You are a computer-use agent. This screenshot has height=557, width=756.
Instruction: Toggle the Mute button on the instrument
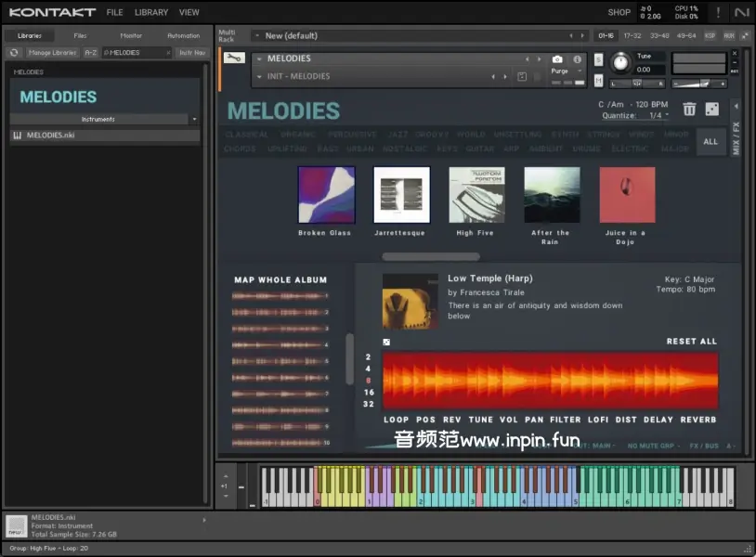pyautogui.click(x=598, y=81)
